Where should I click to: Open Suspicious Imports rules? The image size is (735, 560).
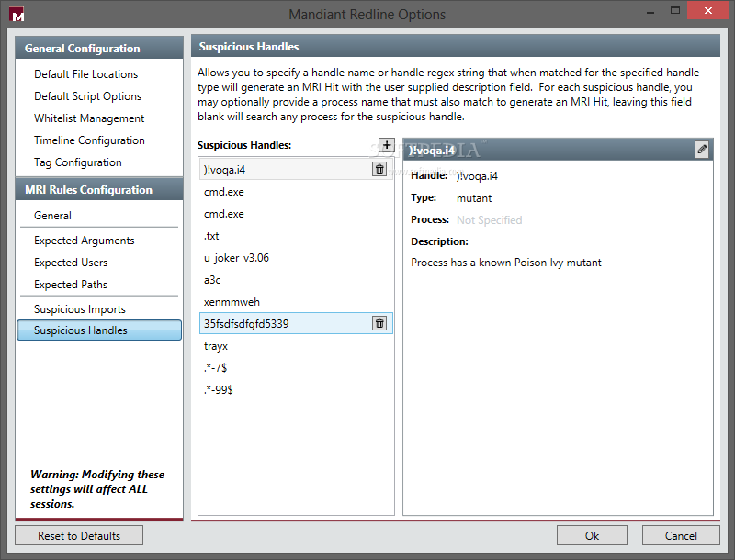80,309
